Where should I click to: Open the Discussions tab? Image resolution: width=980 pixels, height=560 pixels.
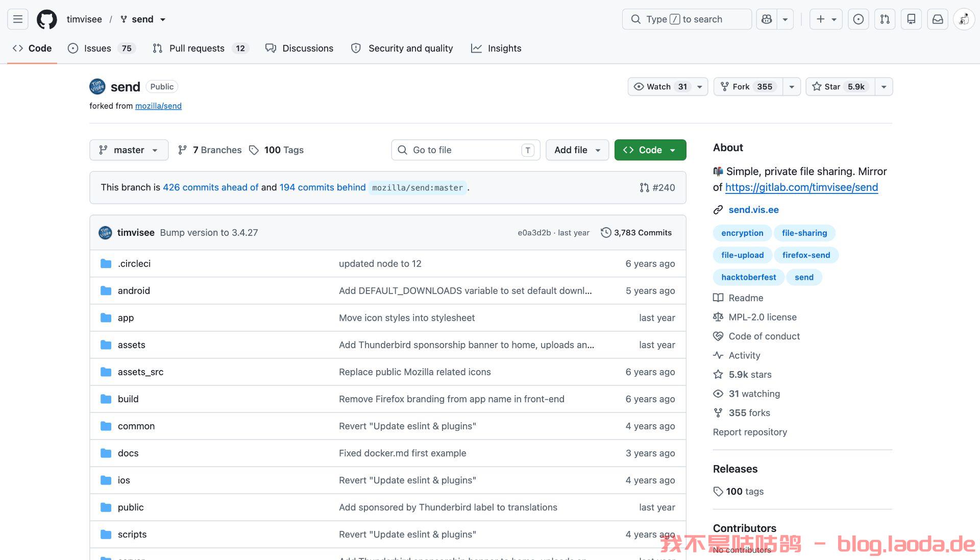(300, 48)
